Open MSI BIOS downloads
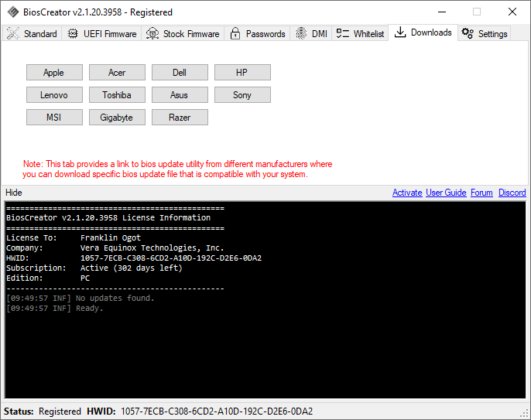Screen dimensions: 531x420 (x=54, y=117)
